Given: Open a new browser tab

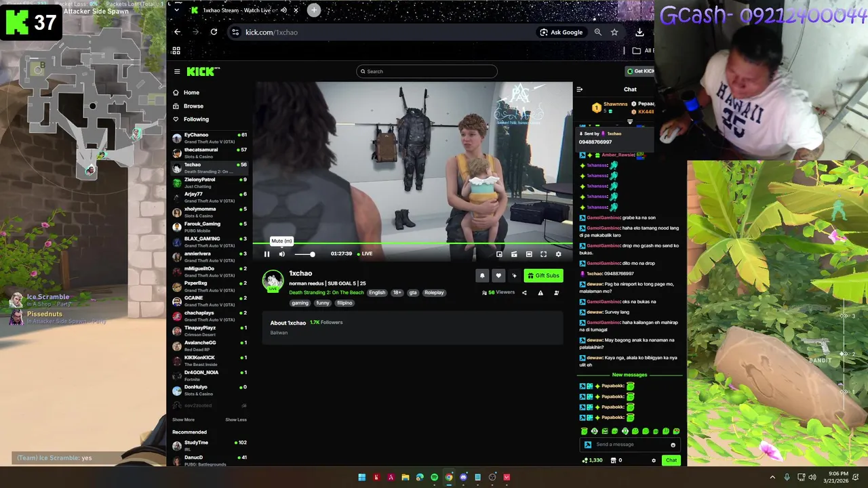Looking at the screenshot, I should pyautogui.click(x=314, y=10).
